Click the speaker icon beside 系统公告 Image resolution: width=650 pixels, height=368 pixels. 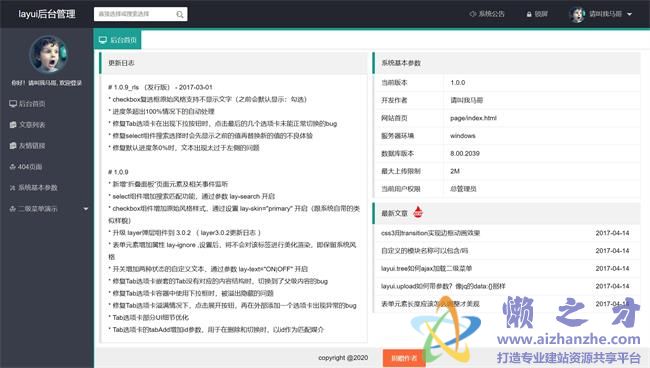[473, 14]
